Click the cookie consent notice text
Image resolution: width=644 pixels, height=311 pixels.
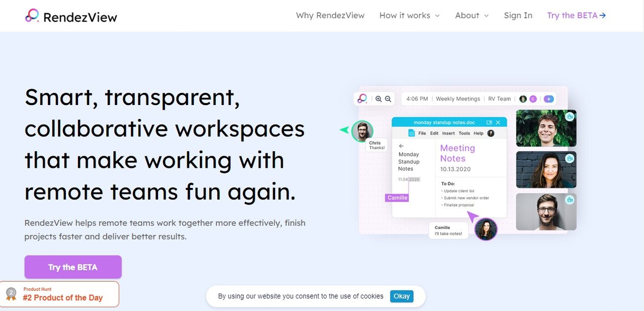[x=300, y=296]
